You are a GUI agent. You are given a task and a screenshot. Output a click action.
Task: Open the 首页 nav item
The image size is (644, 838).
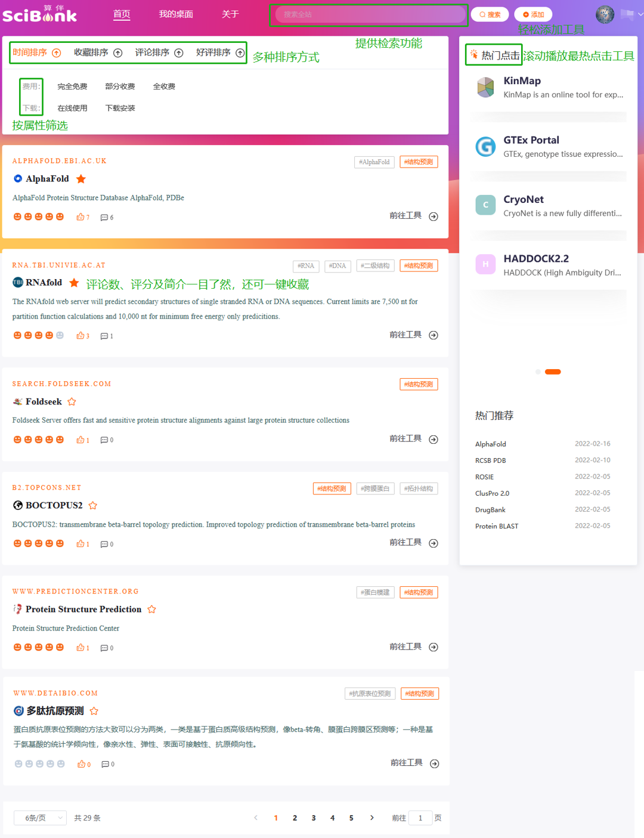(x=122, y=14)
